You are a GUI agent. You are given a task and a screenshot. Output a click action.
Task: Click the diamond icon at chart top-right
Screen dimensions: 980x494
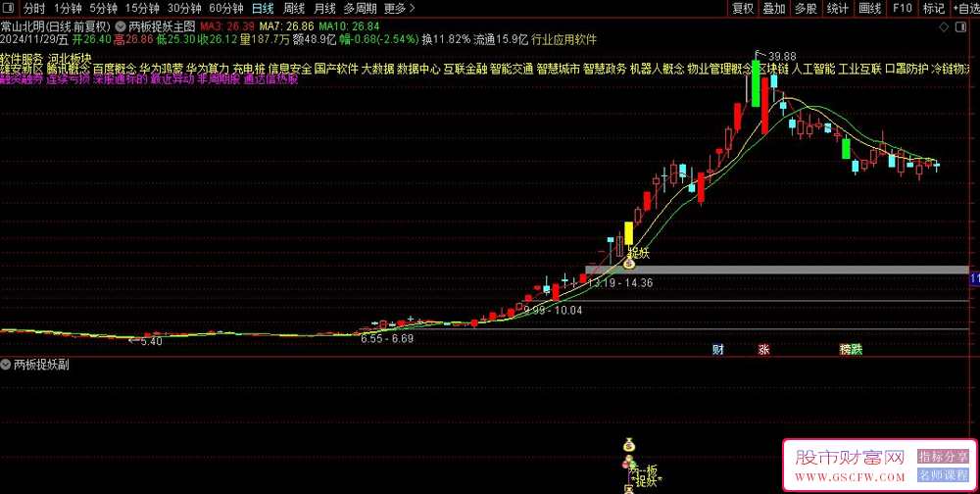(943, 26)
